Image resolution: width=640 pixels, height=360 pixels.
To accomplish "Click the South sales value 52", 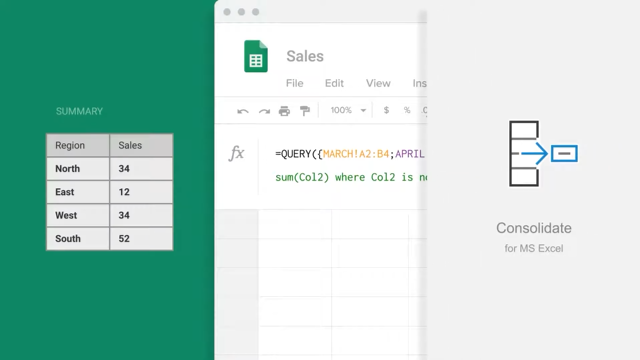I will [x=141, y=238].
